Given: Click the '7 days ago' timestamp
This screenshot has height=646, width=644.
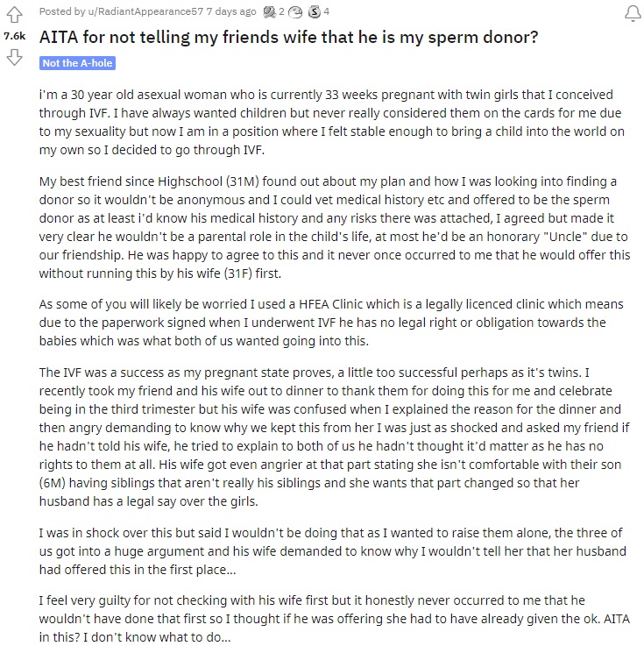Looking at the screenshot, I should [231, 11].
